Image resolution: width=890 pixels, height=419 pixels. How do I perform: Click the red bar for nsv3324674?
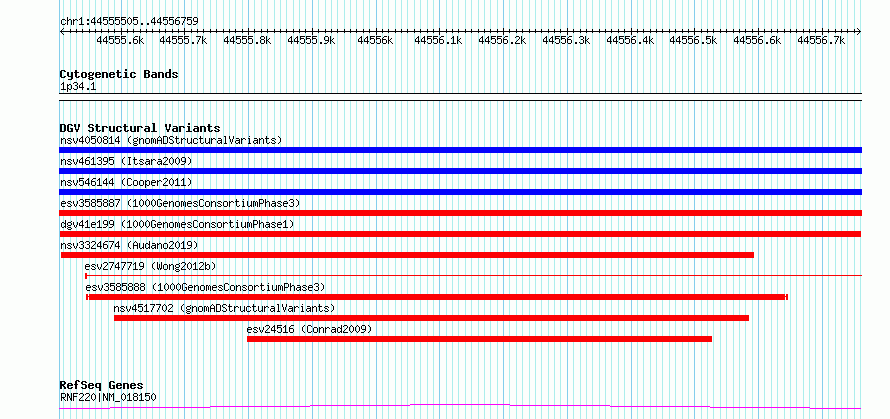tap(407, 255)
